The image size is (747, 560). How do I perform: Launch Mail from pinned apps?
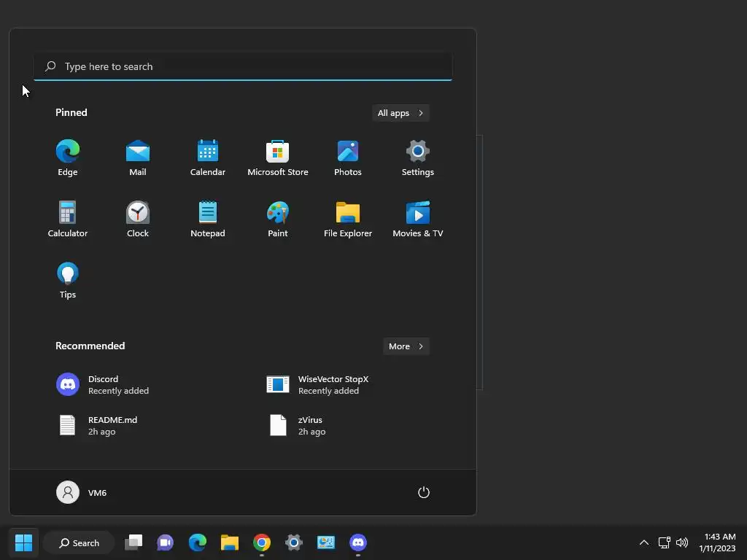pos(138,158)
